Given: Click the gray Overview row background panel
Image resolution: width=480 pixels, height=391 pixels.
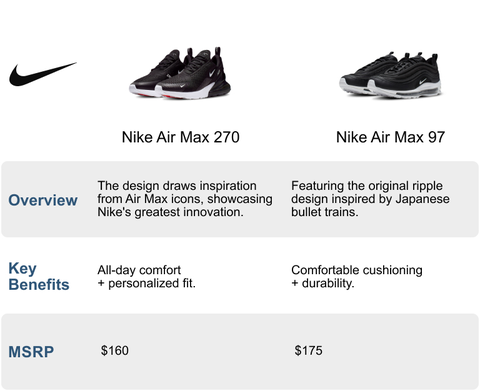Looking at the screenshot, I should [x=240, y=199].
